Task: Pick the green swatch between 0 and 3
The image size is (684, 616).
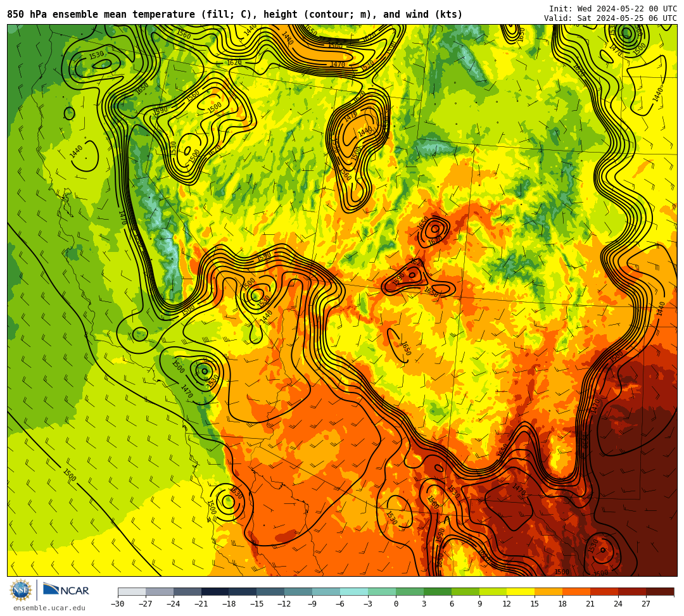Action: [410, 591]
